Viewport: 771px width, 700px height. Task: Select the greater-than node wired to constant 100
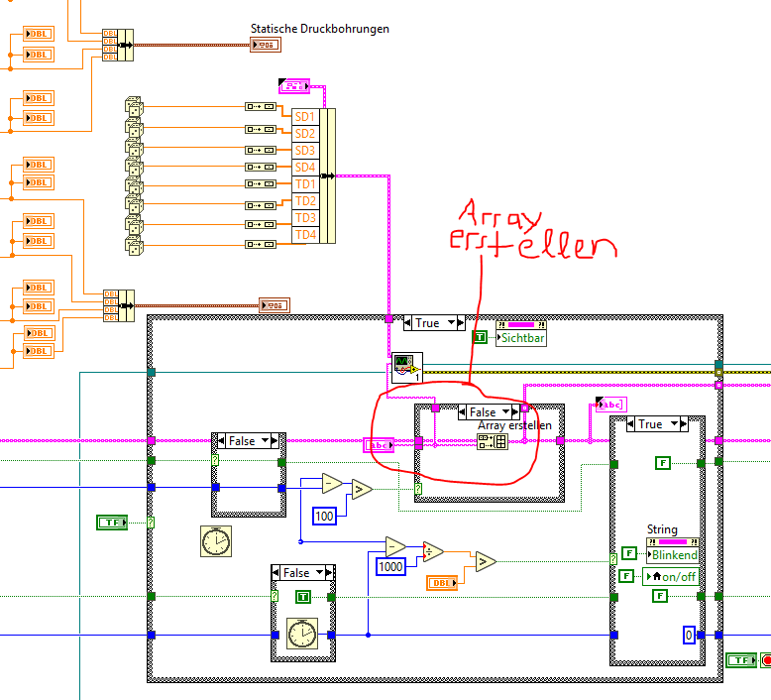[x=362, y=489]
